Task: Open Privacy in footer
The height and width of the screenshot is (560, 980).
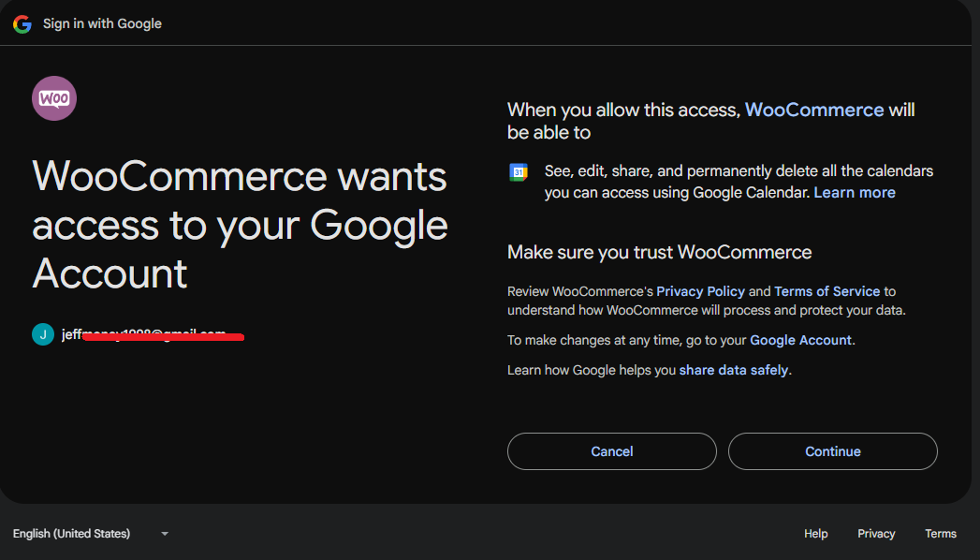Action: tap(876, 534)
